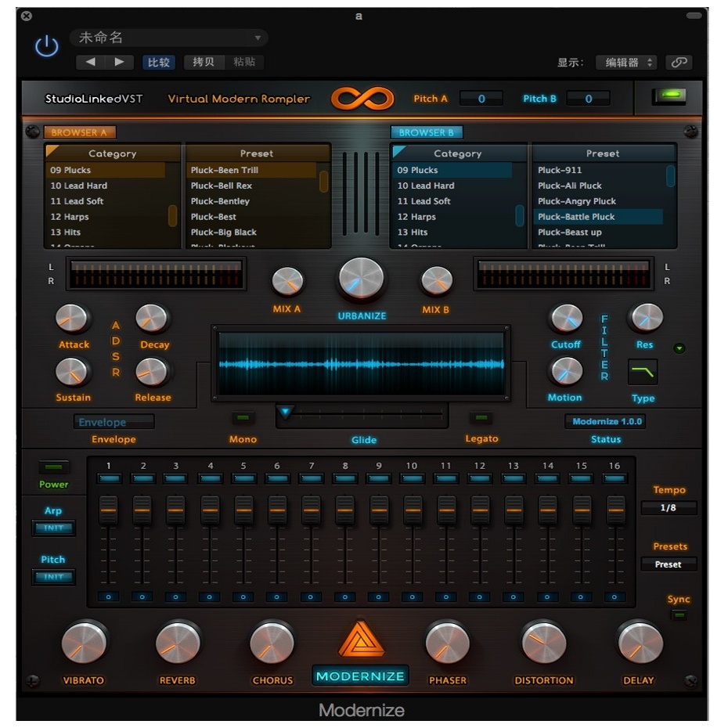Toggle the arpeggiator Power switch
The image size is (728, 728).
pyautogui.click(x=53, y=467)
